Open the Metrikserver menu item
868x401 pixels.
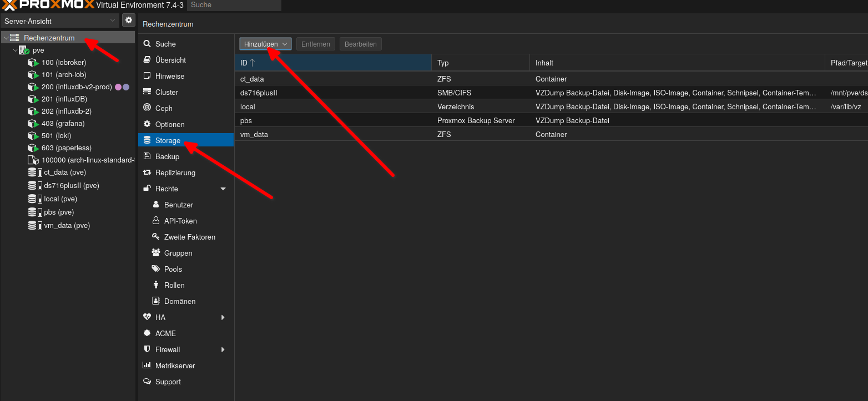(186, 366)
